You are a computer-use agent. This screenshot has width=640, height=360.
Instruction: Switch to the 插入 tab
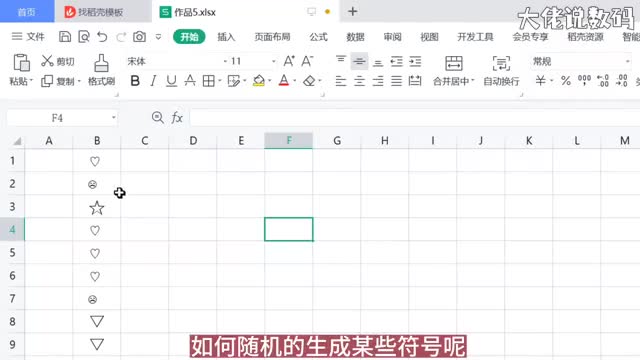226,37
